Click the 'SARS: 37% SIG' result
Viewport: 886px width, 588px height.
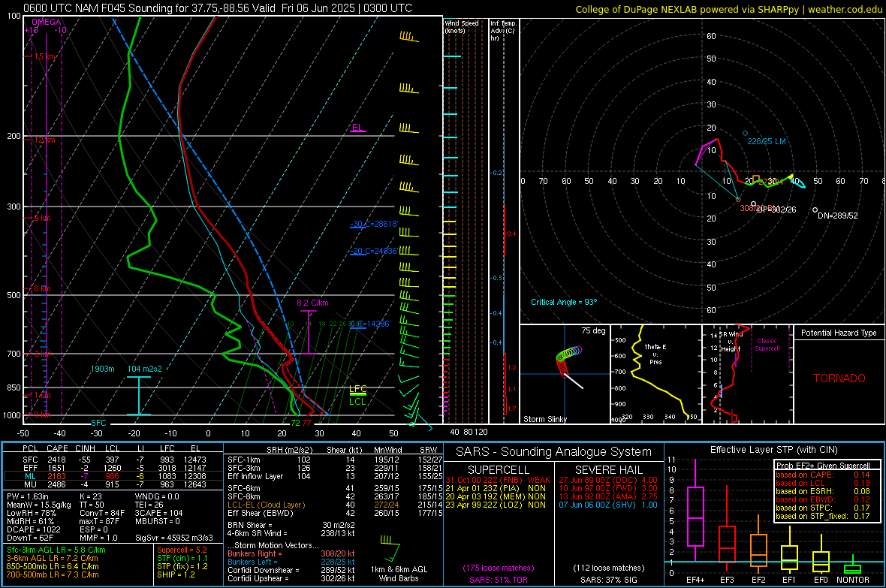(608, 580)
